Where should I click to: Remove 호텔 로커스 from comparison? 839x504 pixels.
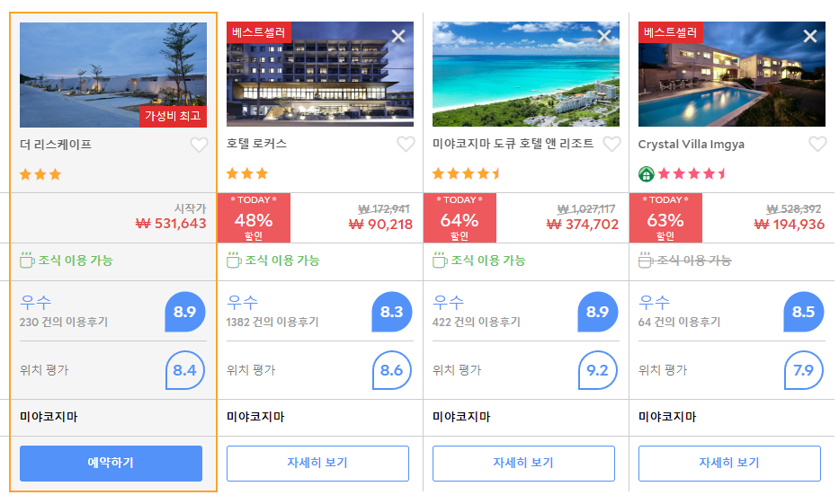click(x=398, y=36)
